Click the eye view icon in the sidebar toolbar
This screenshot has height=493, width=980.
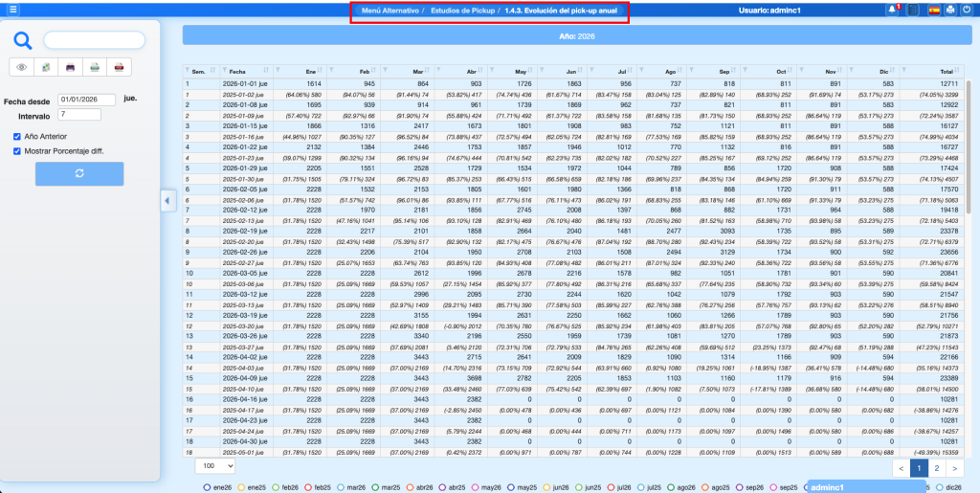(x=22, y=68)
